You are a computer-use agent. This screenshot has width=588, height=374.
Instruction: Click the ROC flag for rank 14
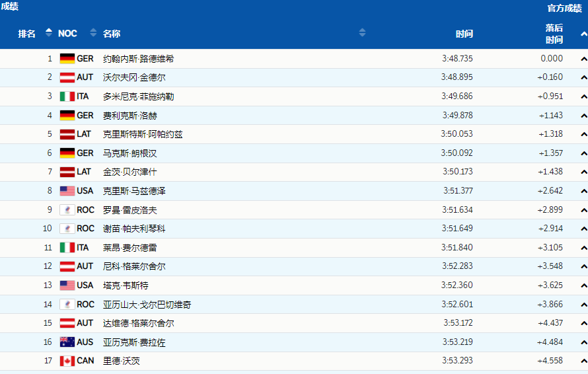pyautogui.click(x=67, y=304)
